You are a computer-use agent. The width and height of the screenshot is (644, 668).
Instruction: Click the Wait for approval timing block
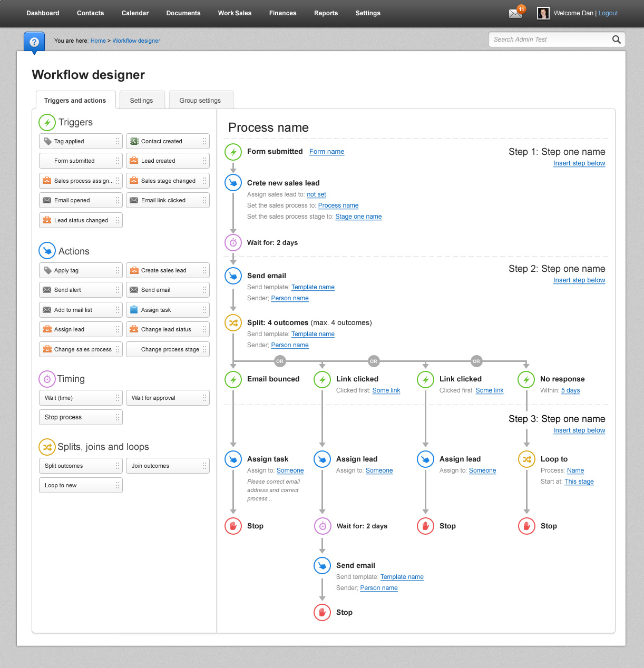tap(168, 398)
